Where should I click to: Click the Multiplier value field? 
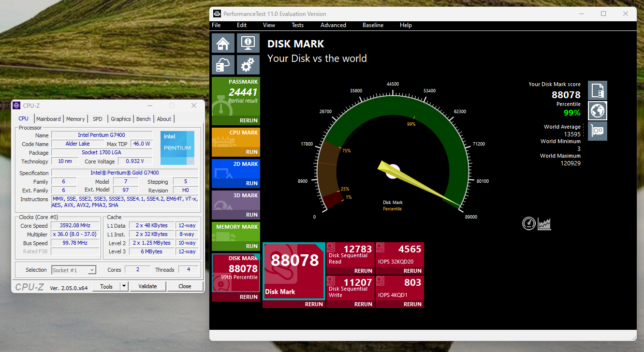coord(75,235)
